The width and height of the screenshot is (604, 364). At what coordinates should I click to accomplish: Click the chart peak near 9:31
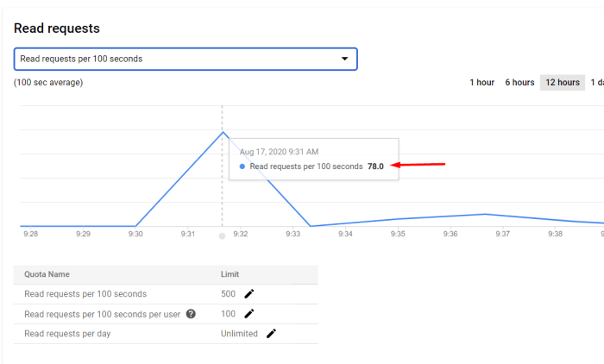click(223, 132)
